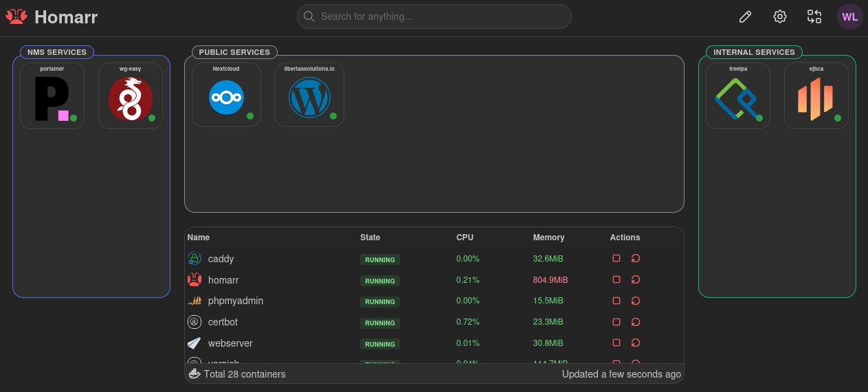Image resolution: width=868 pixels, height=392 pixels.
Task: Launch the Nextcloud app tile
Action: point(226,95)
